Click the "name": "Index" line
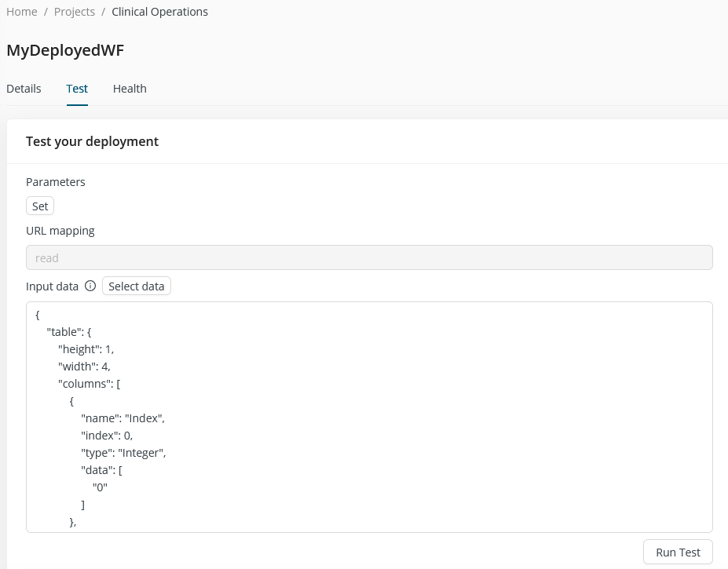728x569 pixels. (x=123, y=418)
